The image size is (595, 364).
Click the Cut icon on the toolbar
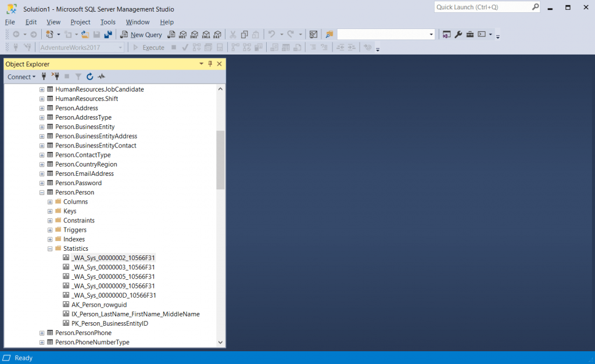234,34
